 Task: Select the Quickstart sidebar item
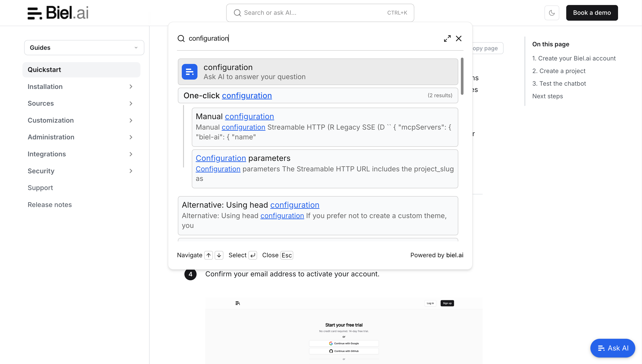click(x=81, y=70)
